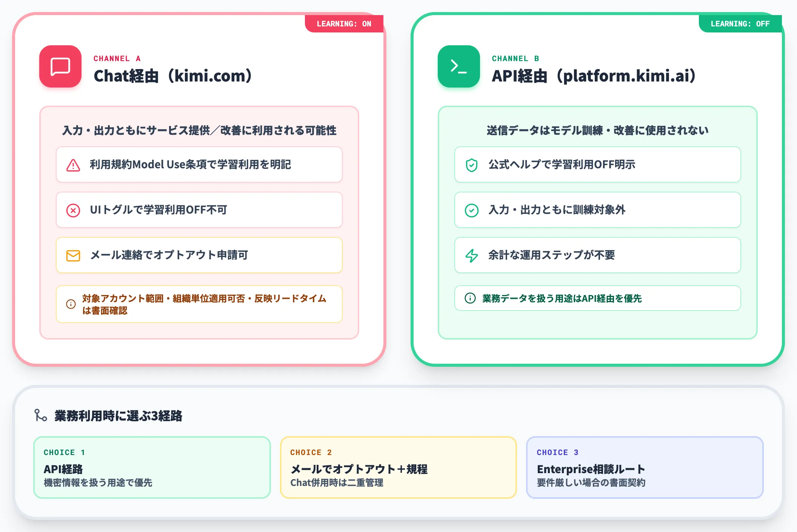Screen dimensions: 797x532
Task: Click the branch route icon beside 業務利用時に選ぶ3経路
Action: tap(41, 415)
